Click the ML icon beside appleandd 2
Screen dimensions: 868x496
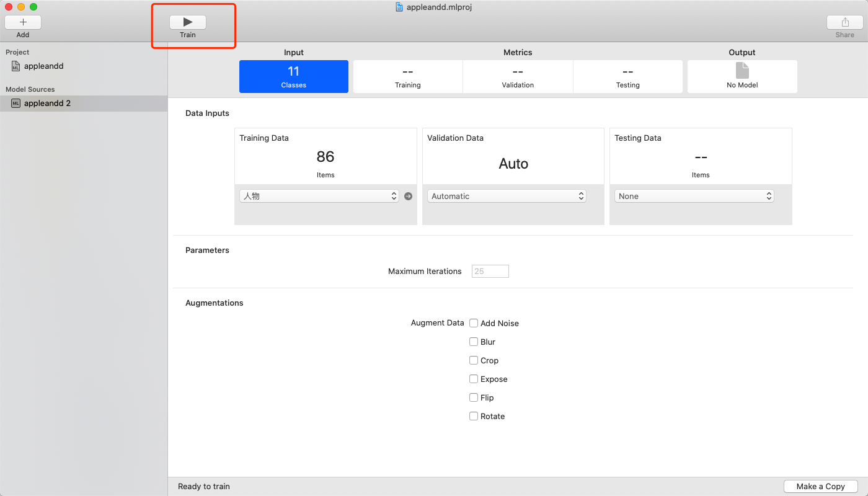point(16,104)
